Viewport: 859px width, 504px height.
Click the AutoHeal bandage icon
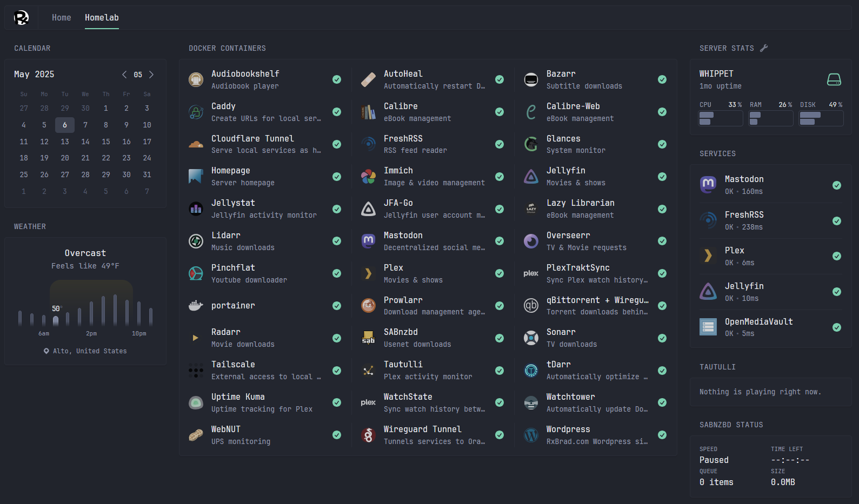click(368, 79)
